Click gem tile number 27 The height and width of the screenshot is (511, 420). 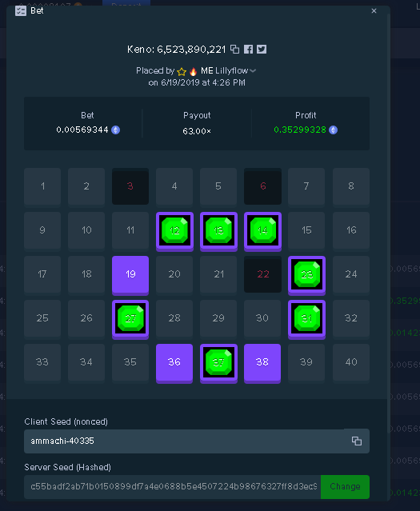[130, 319]
